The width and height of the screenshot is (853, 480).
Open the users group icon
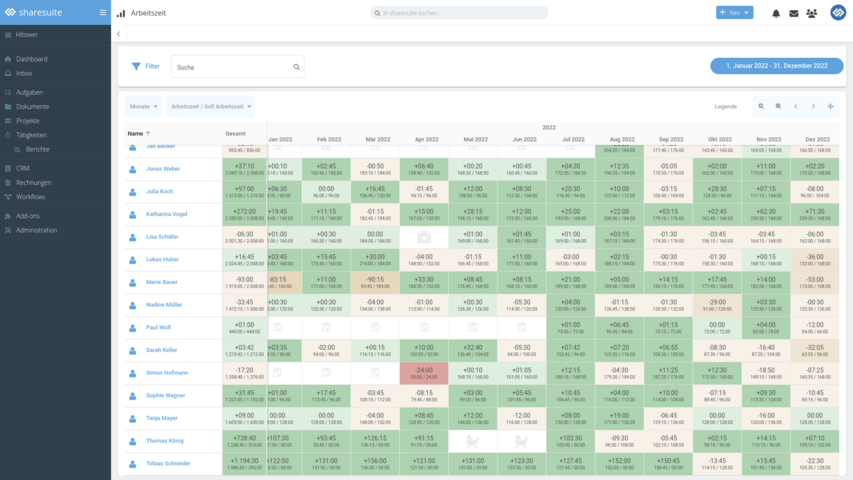pos(811,13)
